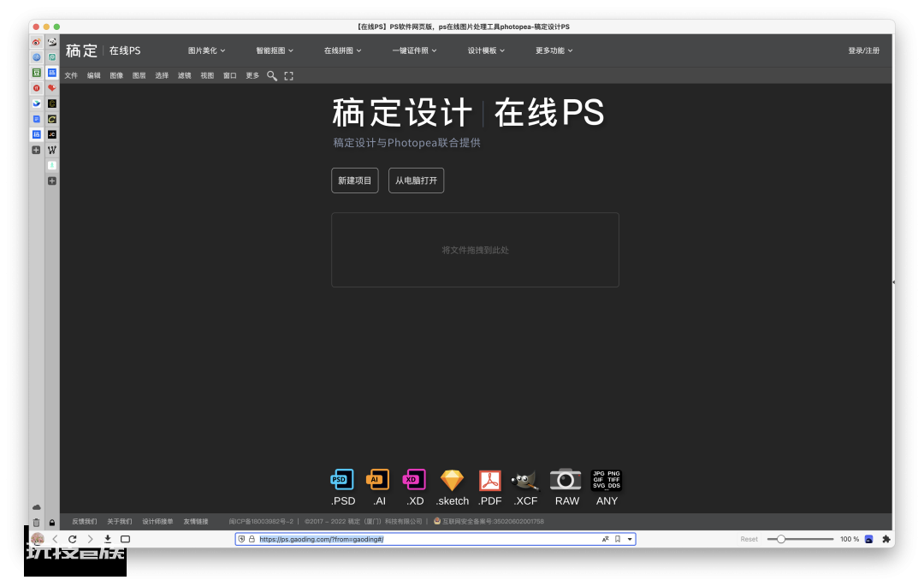This screenshot has width=924, height=586.
Task: Click the search magnifier in editor menu
Action: pyautogui.click(x=272, y=75)
